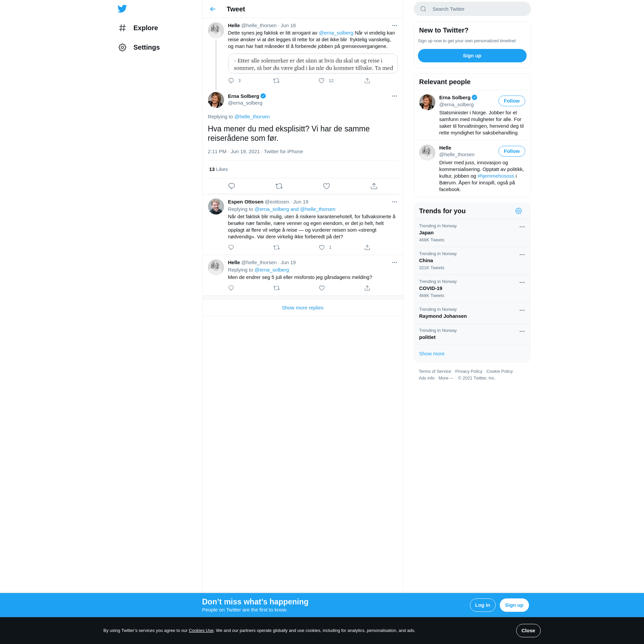This screenshot has width=644, height=644.
Task: Open Ads info
Action: (426, 378)
